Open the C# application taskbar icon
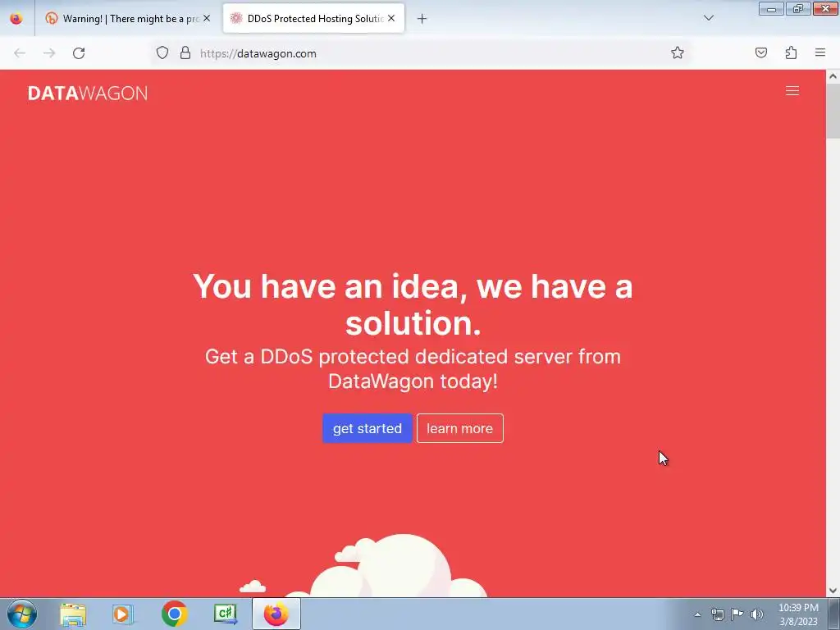This screenshot has height=630, width=840. (225, 614)
